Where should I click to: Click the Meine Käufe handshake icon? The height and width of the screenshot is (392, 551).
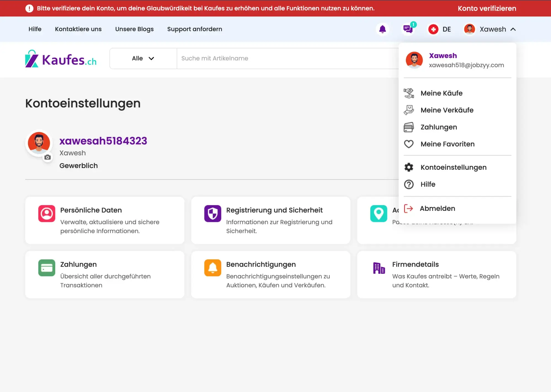click(409, 93)
